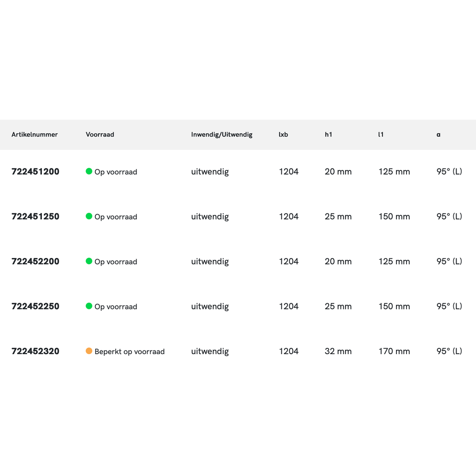Click green status dot for 722452250
The height and width of the screenshot is (476, 476).
tap(89, 306)
